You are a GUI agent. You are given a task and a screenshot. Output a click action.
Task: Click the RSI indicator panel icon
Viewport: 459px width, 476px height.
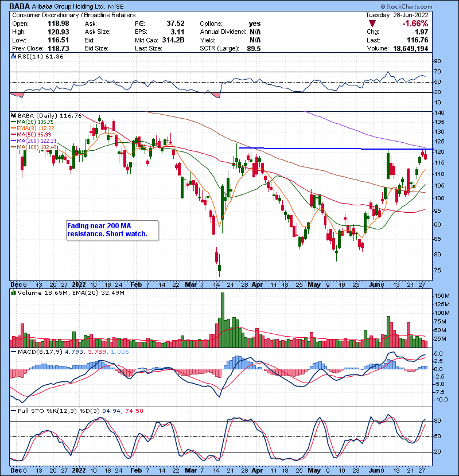click(13, 56)
